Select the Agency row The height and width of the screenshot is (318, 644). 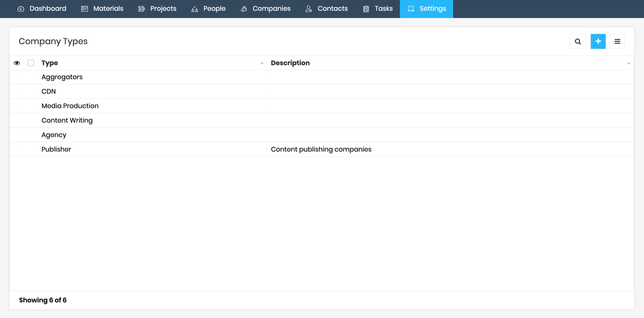click(322, 135)
